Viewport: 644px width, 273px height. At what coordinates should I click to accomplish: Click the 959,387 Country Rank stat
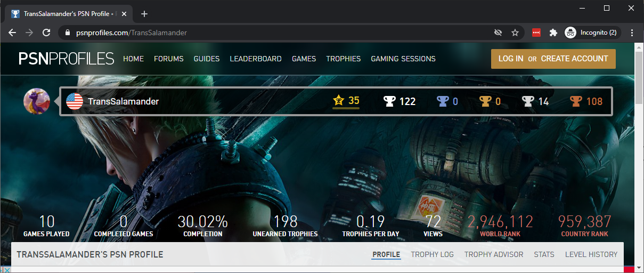(x=584, y=226)
